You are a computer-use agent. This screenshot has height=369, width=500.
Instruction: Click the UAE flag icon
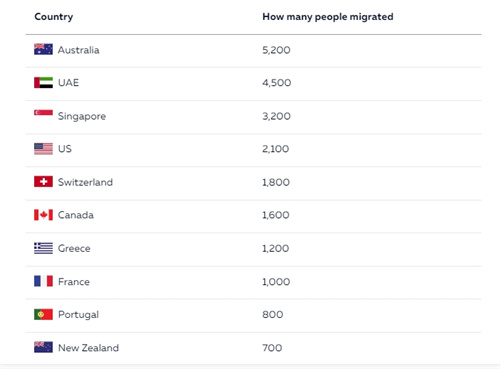(x=43, y=82)
